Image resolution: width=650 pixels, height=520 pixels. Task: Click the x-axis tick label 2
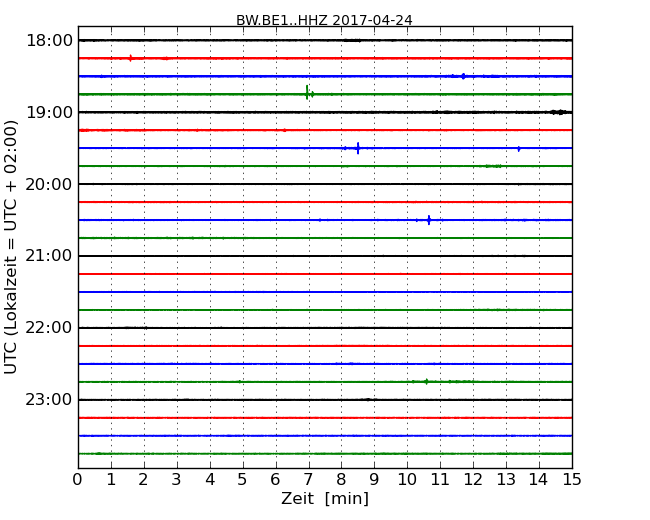pyautogui.click(x=143, y=480)
